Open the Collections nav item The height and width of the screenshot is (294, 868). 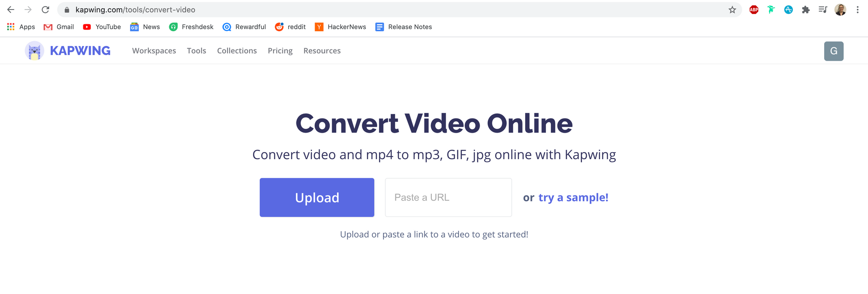pos(237,51)
